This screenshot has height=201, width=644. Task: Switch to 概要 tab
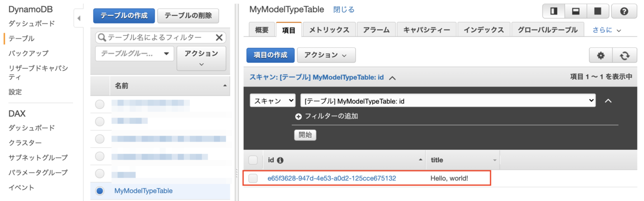(x=262, y=30)
